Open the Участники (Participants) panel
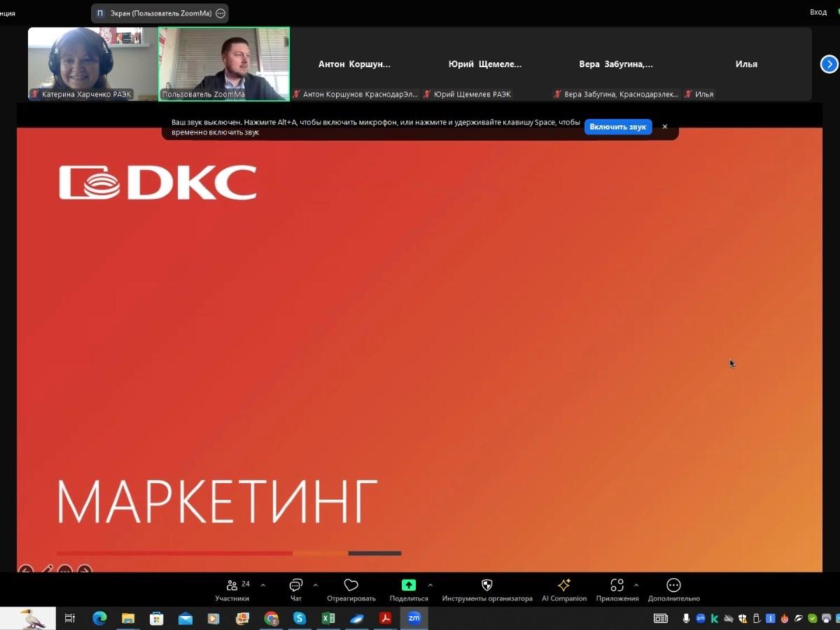The width and height of the screenshot is (840, 630). pyautogui.click(x=232, y=591)
